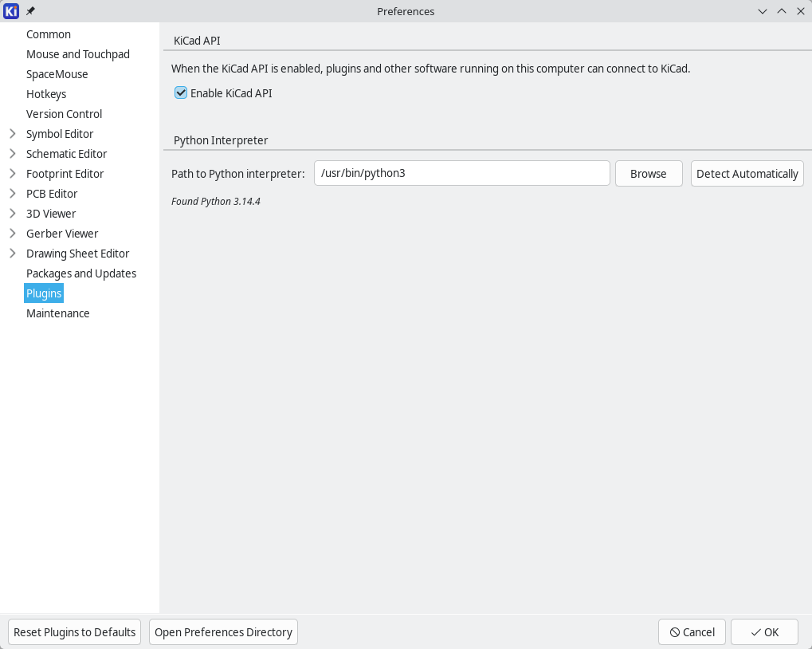Viewport: 812px width, 649px height.
Task: Minimize the Preferences window
Action: 763,11
